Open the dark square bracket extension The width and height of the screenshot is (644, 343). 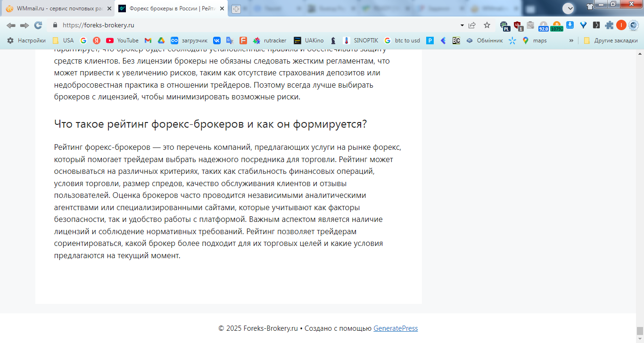(x=596, y=25)
